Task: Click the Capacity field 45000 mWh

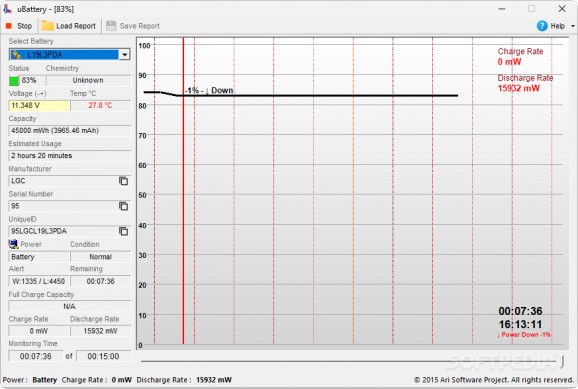Action: click(x=69, y=131)
